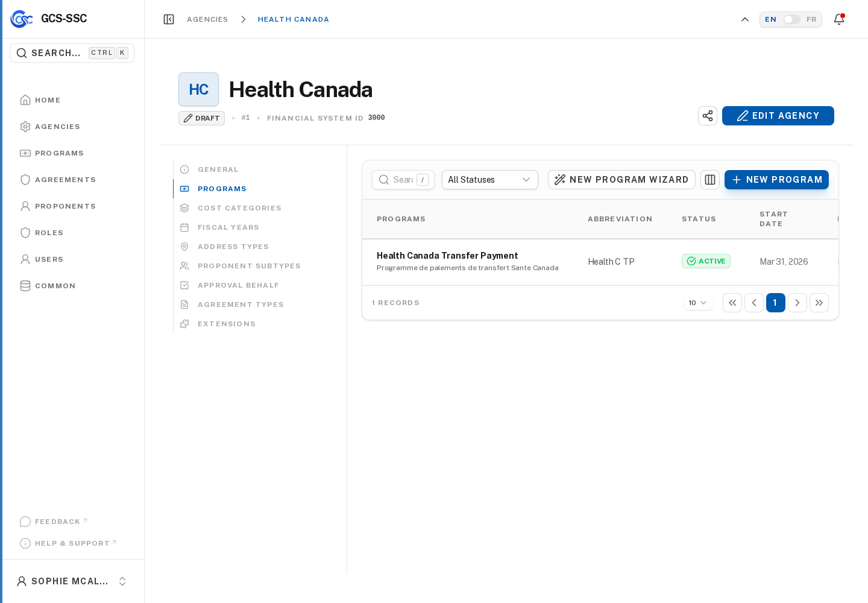The width and height of the screenshot is (868, 603).
Task: Sort by the Abbreviation column header
Action: point(620,219)
